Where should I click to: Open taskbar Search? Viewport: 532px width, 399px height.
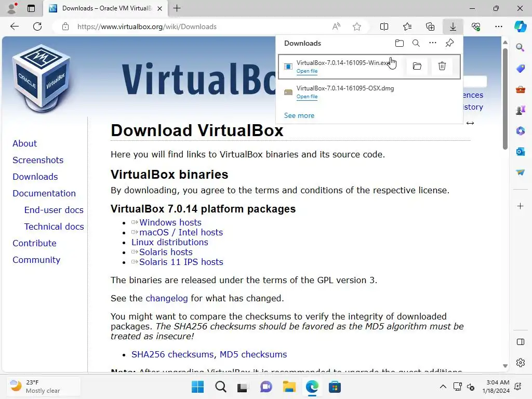coord(220,387)
